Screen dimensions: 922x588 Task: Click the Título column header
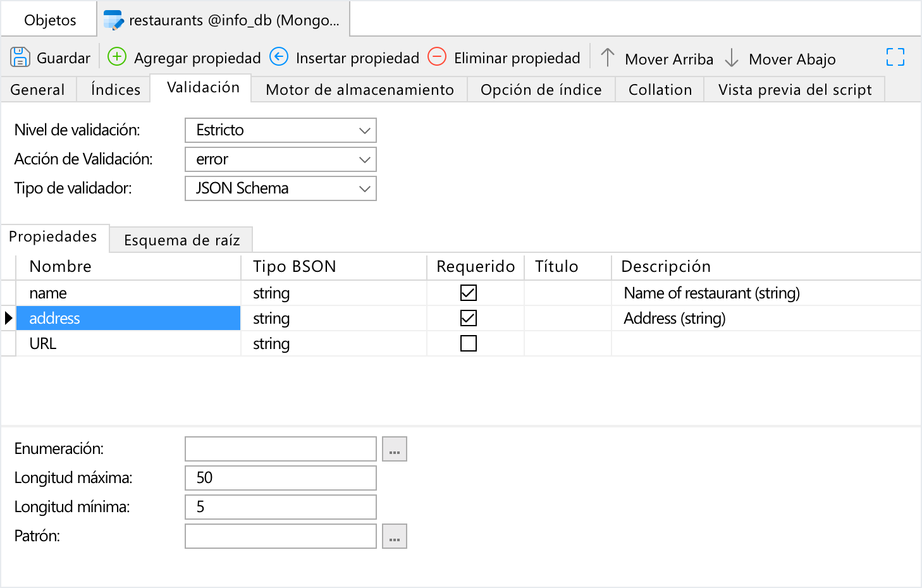tap(568, 266)
